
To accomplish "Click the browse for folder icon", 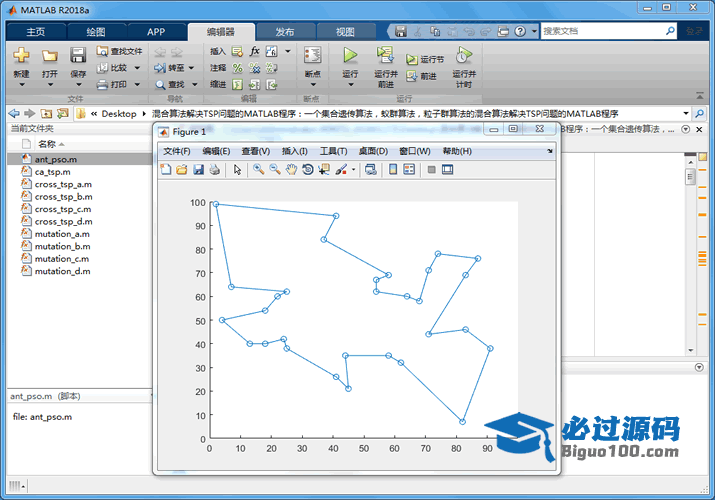I will point(62,113).
